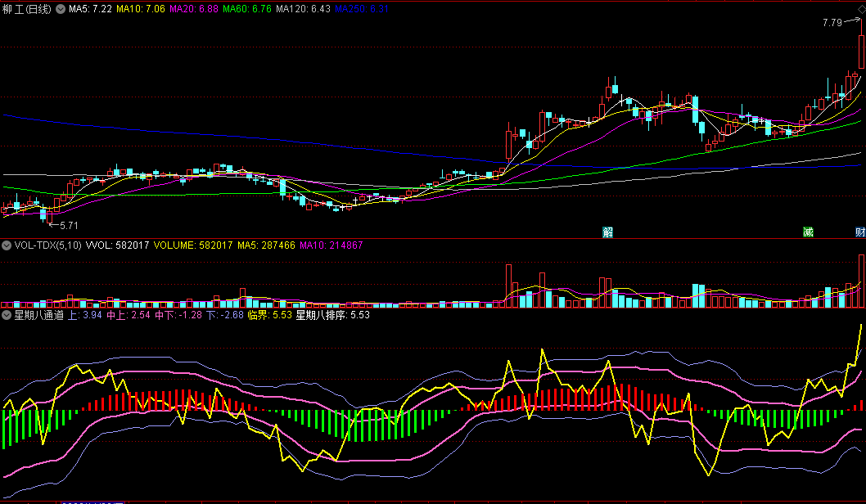Image resolution: width=866 pixels, height=504 pixels.
Task: Select the MA5: 7.22 label
Action: pos(91,9)
